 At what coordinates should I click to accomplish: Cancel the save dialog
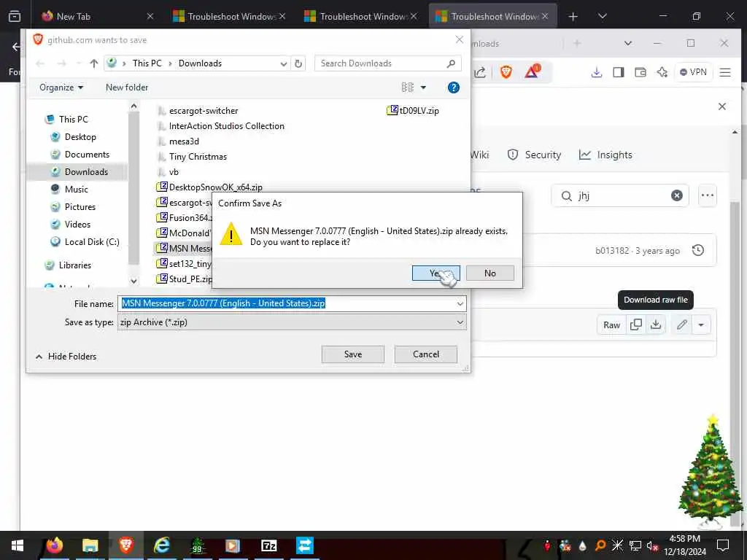pyautogui.click(x=425, y=354)
